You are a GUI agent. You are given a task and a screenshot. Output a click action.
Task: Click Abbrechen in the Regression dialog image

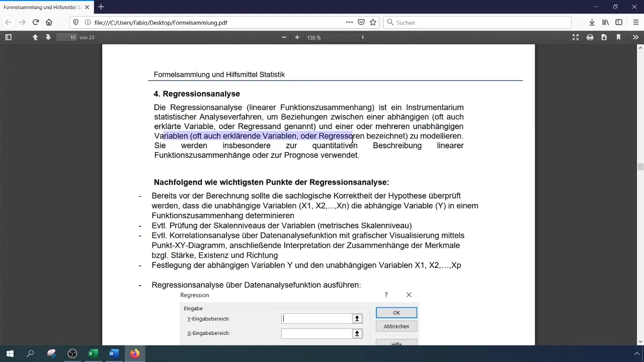point(396,326)
